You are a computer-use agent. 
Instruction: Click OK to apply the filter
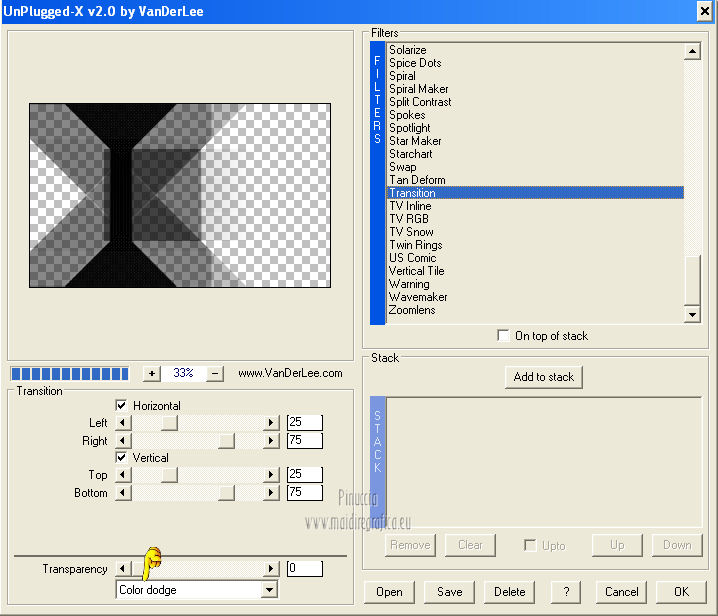click(x=681, y=592)
